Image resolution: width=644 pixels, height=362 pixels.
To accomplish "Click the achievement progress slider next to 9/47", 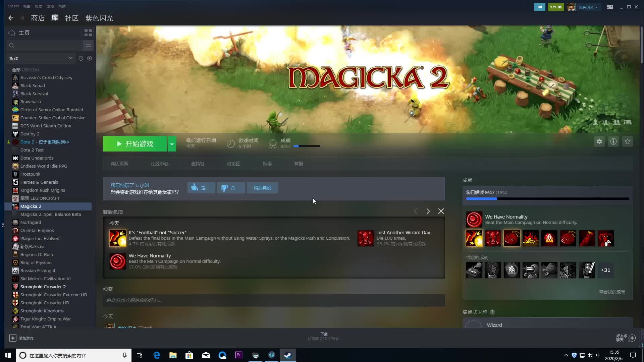I will coord(306,146).
